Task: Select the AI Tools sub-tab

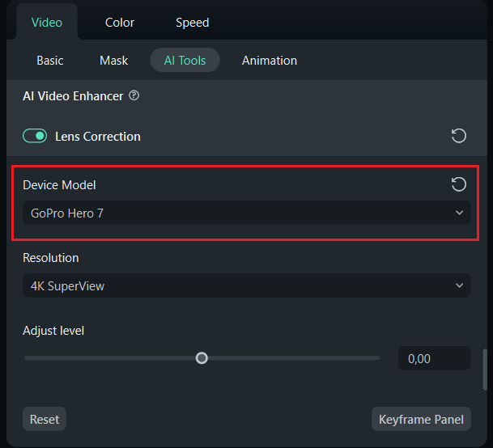Action: tap(185, 60)
